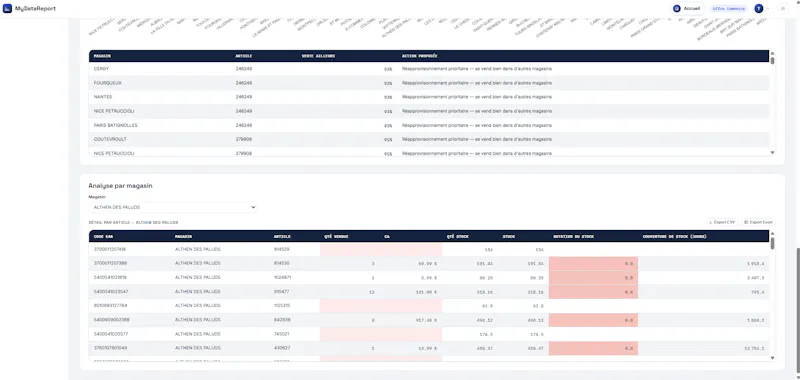Select the PARIS BATIGNOLLES row
This screenshot has height=380, width=800.
click(x=429, y=125)
